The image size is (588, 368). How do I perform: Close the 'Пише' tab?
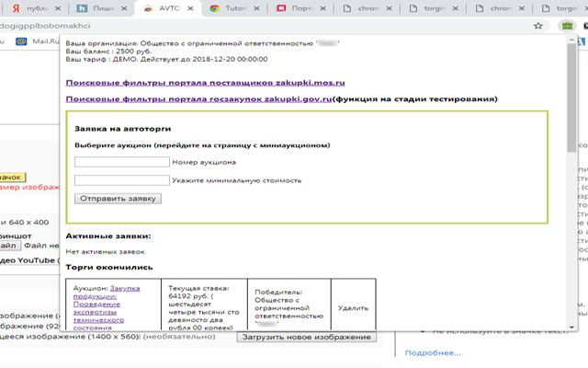point(124,8)
